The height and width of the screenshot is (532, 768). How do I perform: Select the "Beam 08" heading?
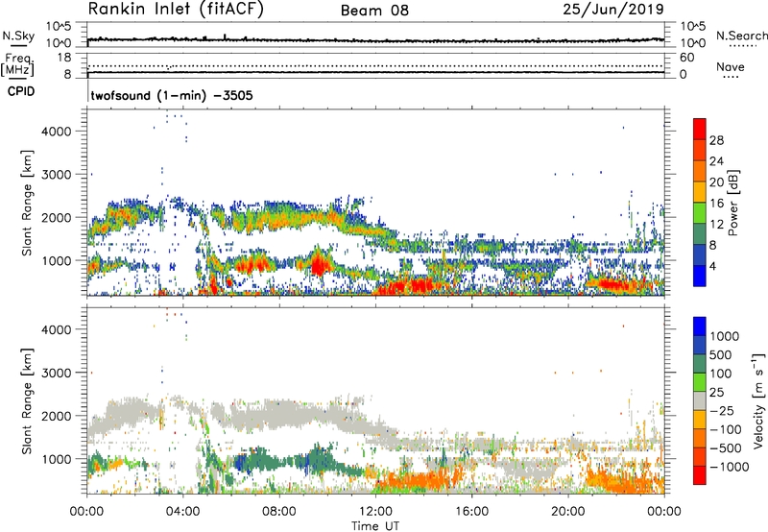(x=374, y=11)
